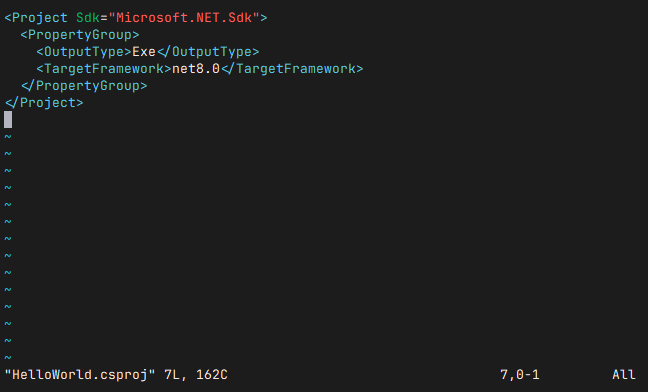Click the 7,0-1 cursor position indicator
This screenshot has height=392, width=648.
coord(520,375)
